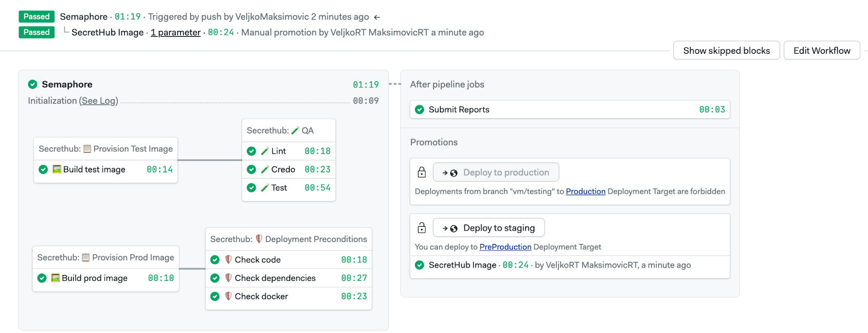Click the picture icon in Build prod image
This screenshot has height=333, width=868.
(55, 278)
